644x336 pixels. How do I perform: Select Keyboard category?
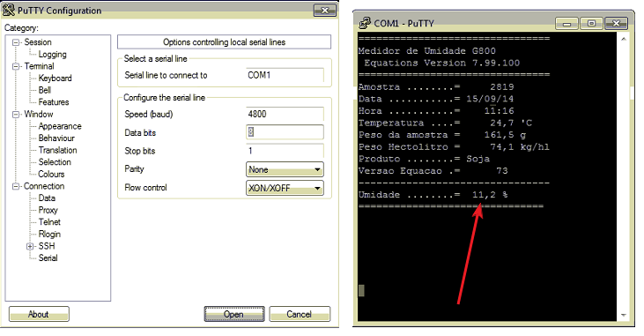point(55,78)
